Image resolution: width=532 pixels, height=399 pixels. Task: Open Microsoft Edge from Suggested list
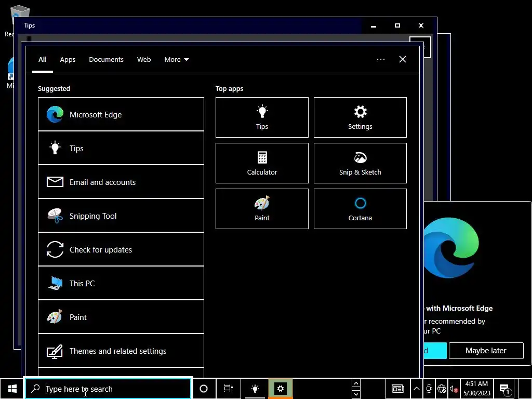coord(121,114)
